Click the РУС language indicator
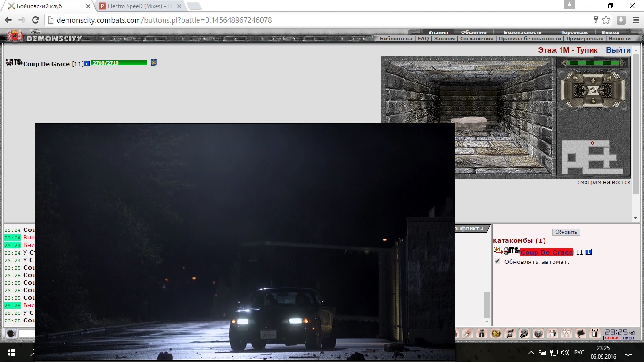This screenshot has width=644, height=362. tap(579, 353)
